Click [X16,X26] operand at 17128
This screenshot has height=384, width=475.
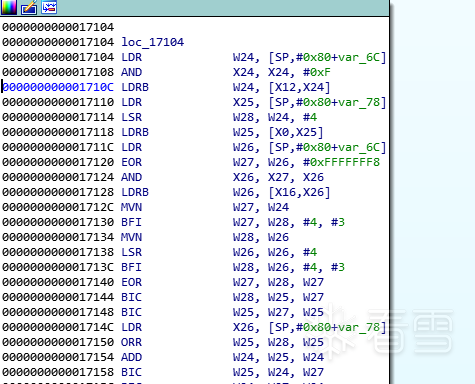pyautogui.click(x=299, y=192)
